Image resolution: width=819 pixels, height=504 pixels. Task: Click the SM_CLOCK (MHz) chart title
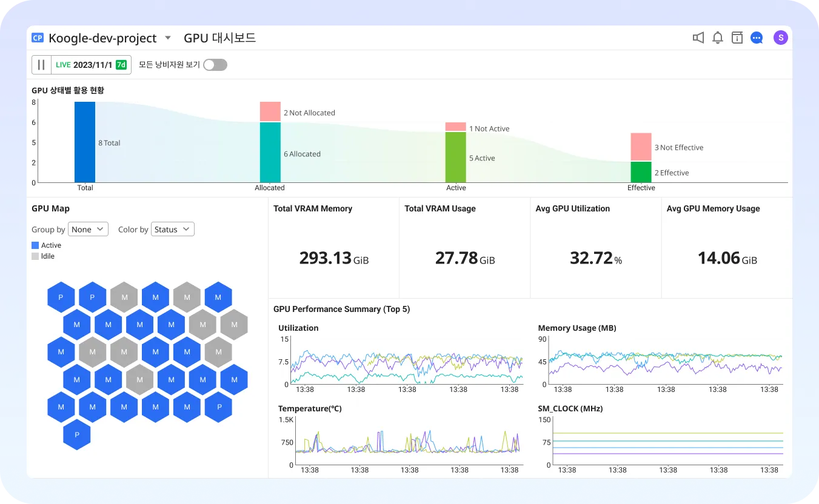pos(570,409)
